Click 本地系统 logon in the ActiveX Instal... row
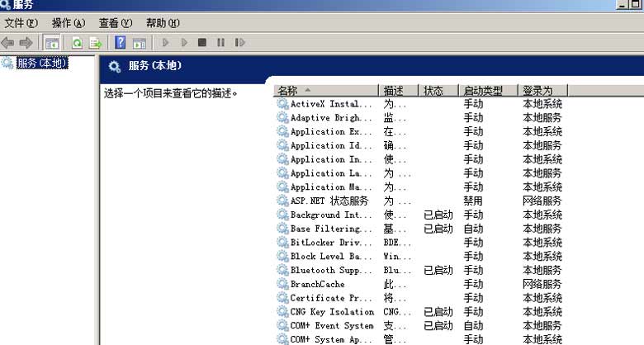The height and width of the screenshot is (345, 644). click(542, 103)
